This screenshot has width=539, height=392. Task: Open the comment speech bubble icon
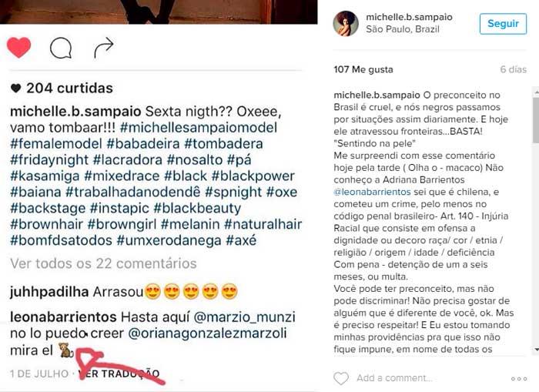pyautogui.click(x=61, y=49)
